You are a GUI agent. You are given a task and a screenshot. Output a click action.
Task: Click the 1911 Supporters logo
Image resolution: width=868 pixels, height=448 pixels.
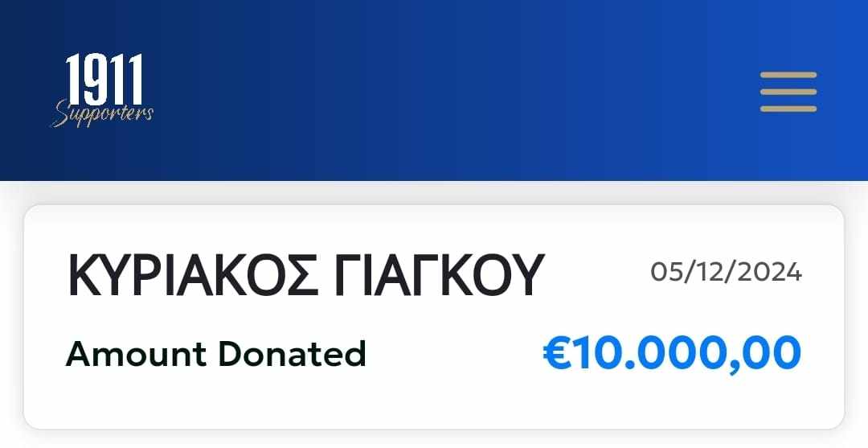(102, 90)
